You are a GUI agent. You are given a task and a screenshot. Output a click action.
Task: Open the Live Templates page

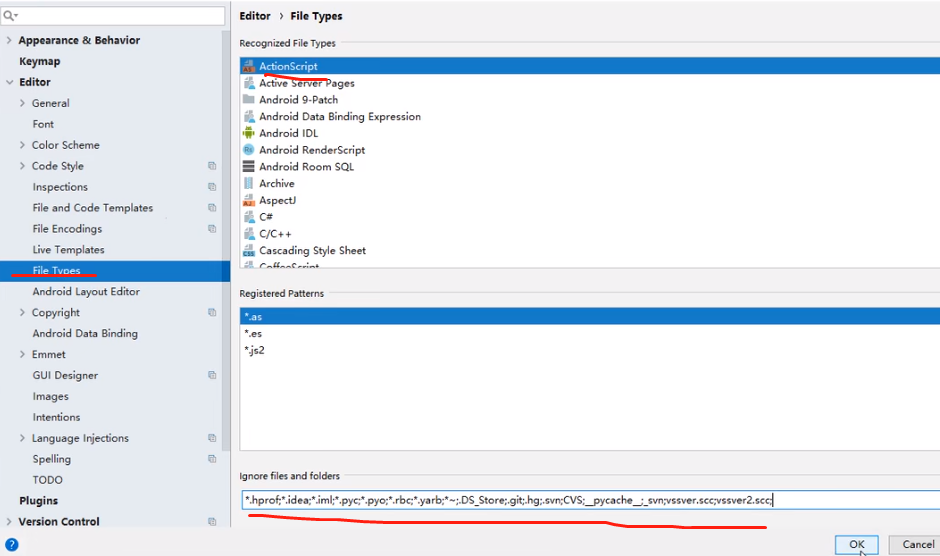(x=68, y=250)
